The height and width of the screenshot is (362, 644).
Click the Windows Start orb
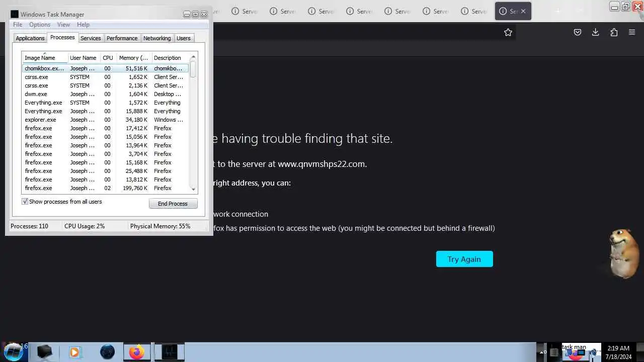[14, 352]
